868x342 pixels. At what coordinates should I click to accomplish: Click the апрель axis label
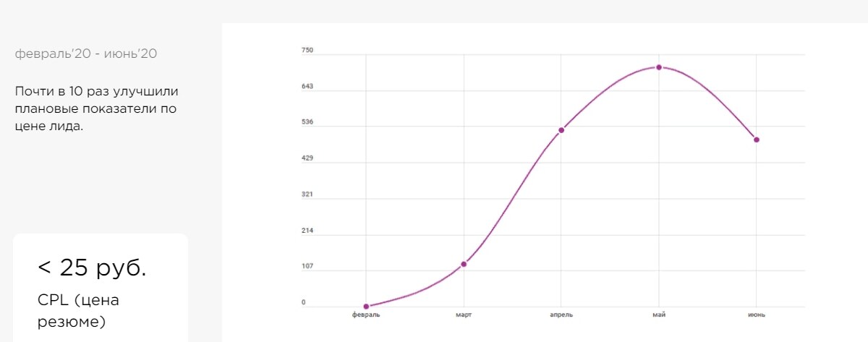click(x=561, y=315)
